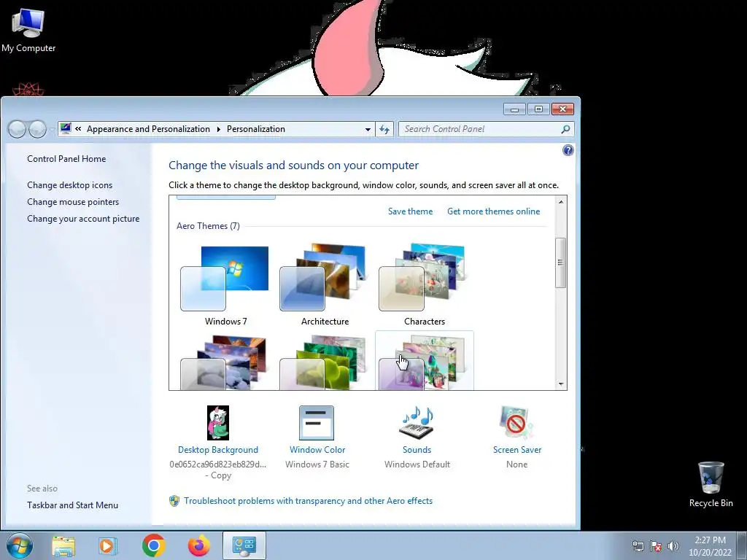Select the Recycle Bin desktop icon

(x=711, y=484)
